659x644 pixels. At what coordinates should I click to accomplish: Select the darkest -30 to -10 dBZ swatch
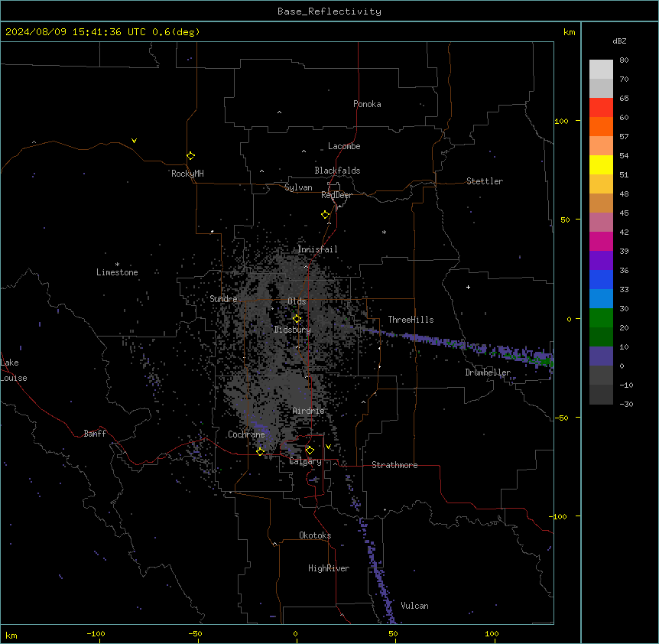click(x=601, y=395)
